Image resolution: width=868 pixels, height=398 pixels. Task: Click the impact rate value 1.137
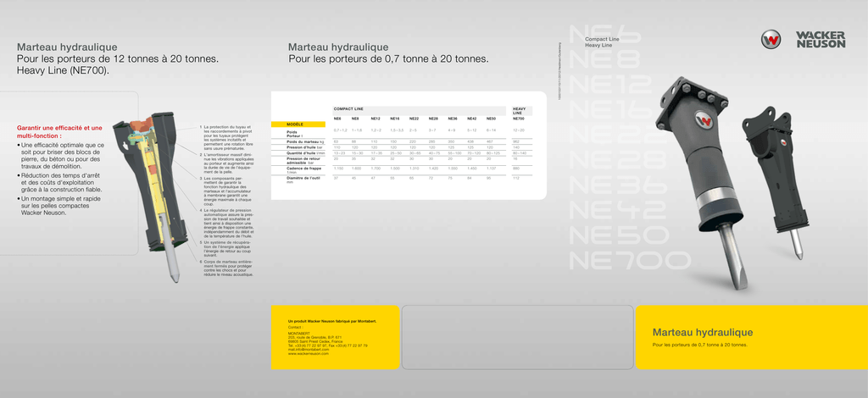pyautogui.click(x=491, y=168)
